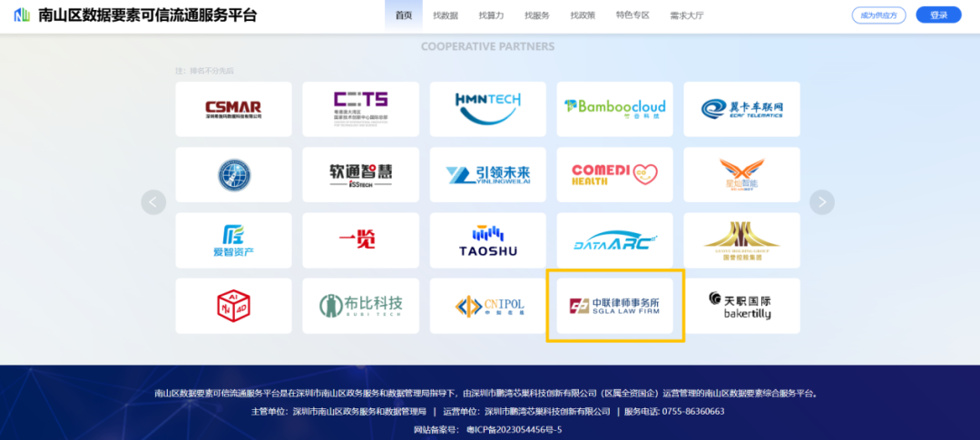The height and width of the screenshot is (440, 980).
Task: Click the 软通智慧 partner logo
Action: (360, 174)
